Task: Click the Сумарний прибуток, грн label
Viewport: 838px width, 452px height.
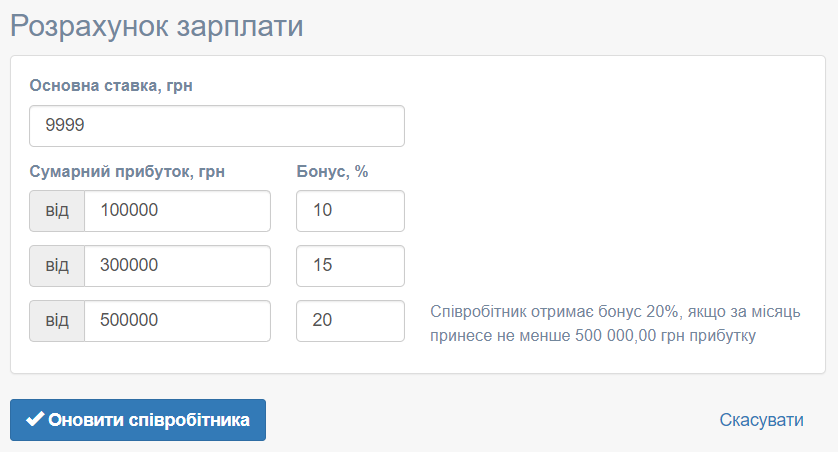Action: coord(127,172)
